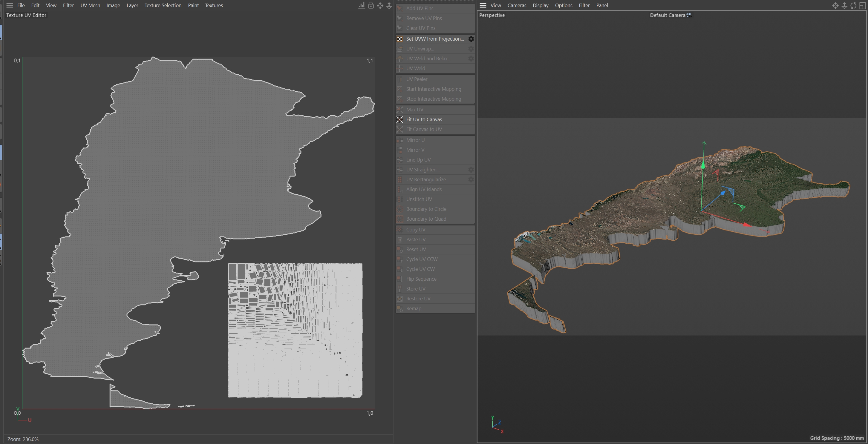Open the UV editor hamburger menu

coord(10,5)
